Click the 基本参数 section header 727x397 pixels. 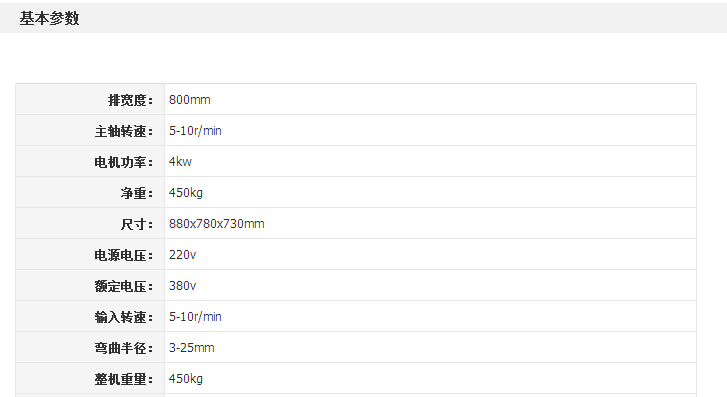coord(49,19)
